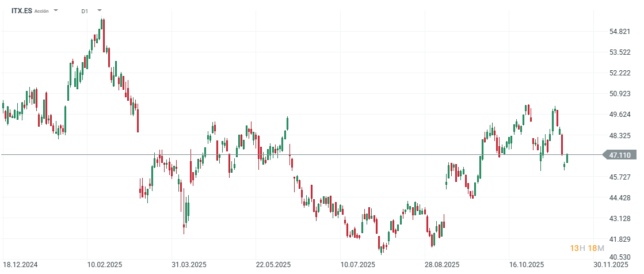Click the Acción instrument type label
Screen dimensions: 644x274
(41, 11)
